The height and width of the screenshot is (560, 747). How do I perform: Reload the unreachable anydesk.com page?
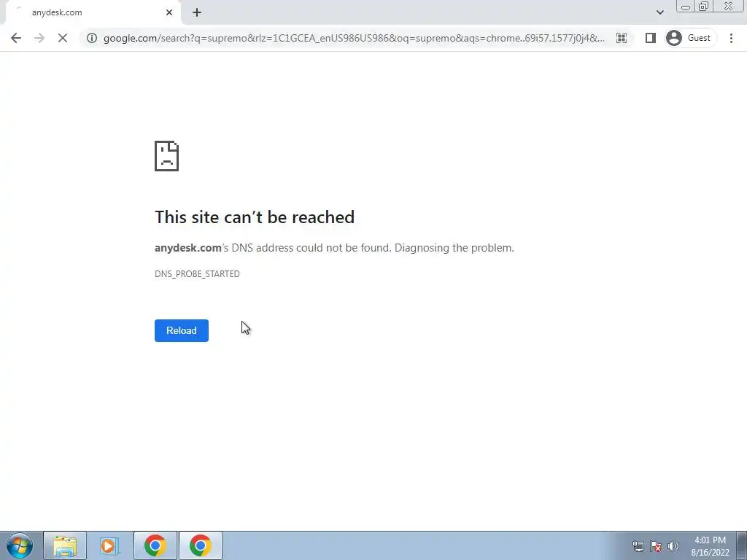(x=182, y=330)
